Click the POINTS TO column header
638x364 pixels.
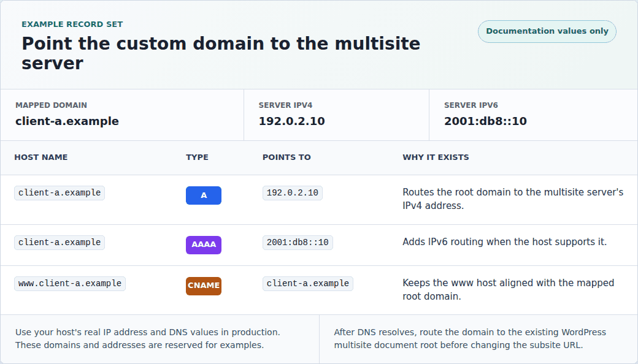286,157
